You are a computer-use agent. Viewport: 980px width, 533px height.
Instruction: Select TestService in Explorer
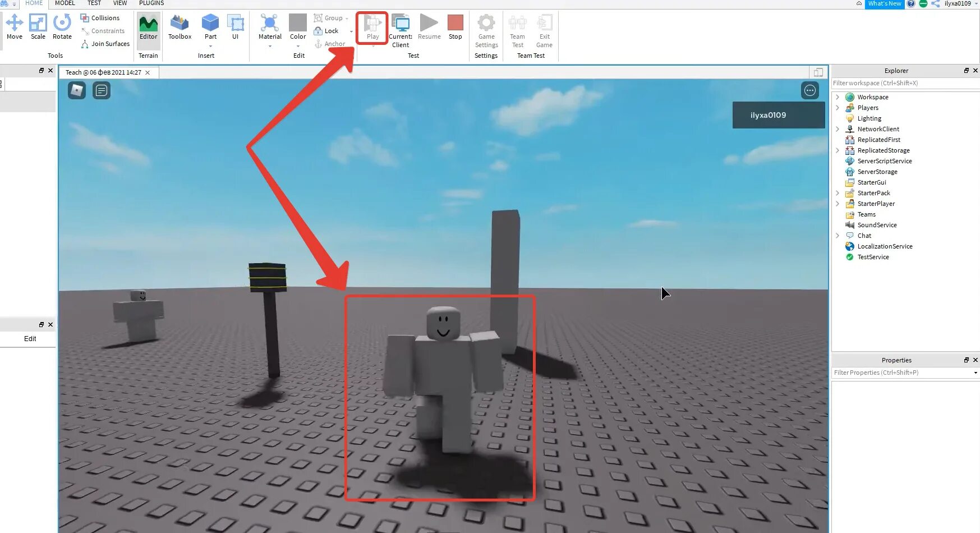tap(873, 257)
